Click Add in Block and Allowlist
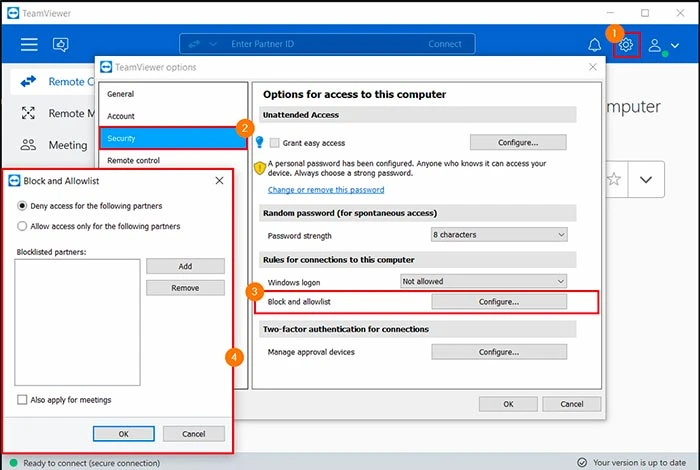Screen dimensions: 700x470 185,266
